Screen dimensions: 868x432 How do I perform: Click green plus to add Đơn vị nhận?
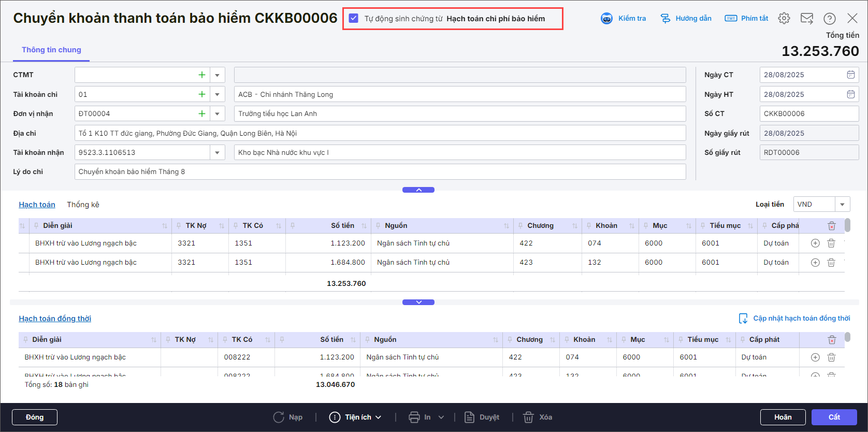(x=202, y=113)
